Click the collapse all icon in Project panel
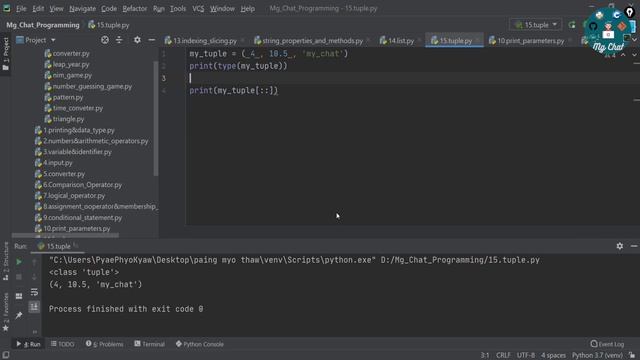The image size is (640, 360). (119, 40)
